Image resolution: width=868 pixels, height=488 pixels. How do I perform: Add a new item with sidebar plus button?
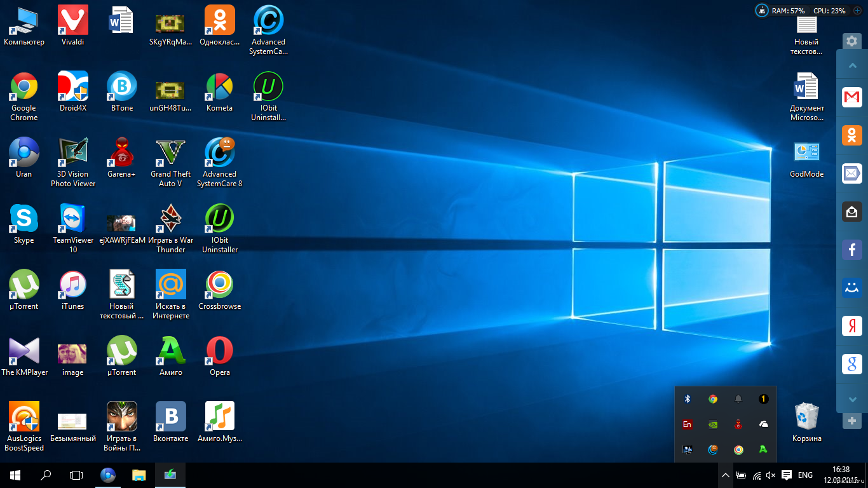pyautogui.click(x=852, y=421)
